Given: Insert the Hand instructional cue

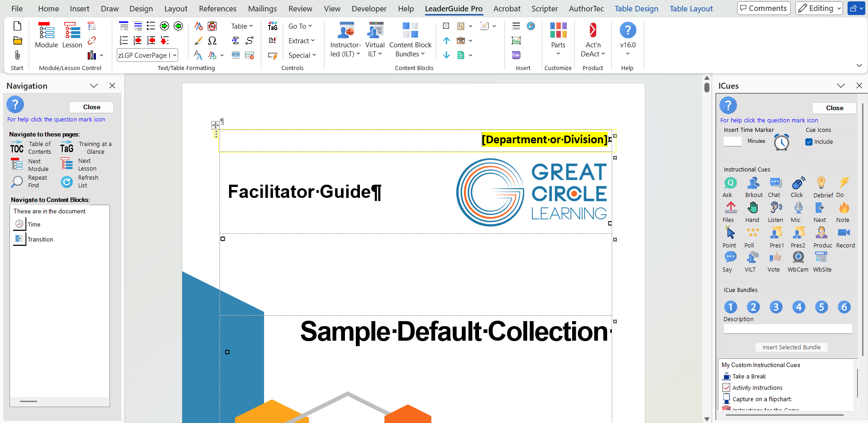Looking at the screenshot, I should (x=753, y=212).
